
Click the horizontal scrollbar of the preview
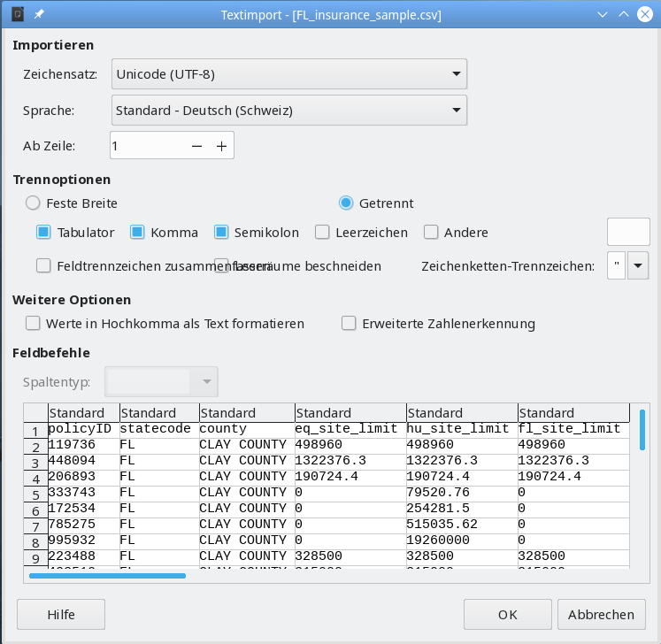[107, 576]
